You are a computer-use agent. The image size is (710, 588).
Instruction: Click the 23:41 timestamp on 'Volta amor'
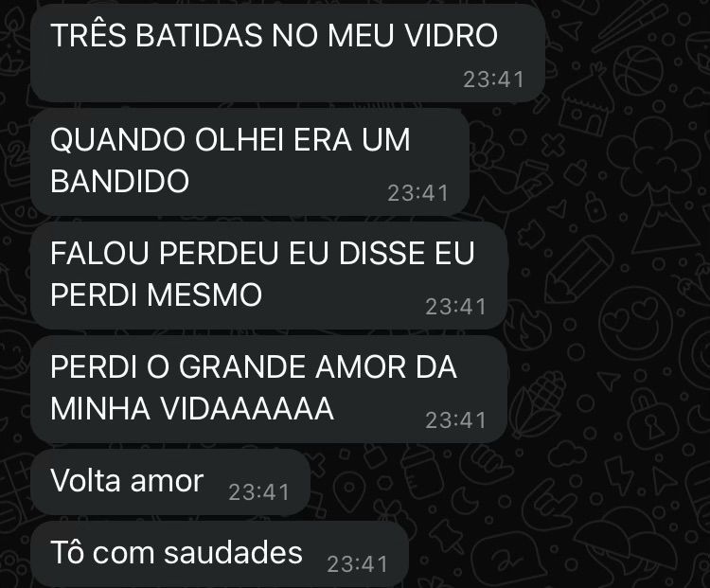pos(259,492)
